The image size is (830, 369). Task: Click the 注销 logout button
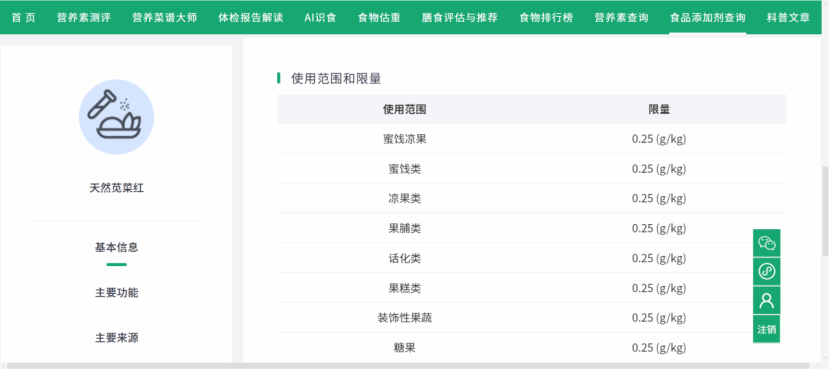pos(766,329)
